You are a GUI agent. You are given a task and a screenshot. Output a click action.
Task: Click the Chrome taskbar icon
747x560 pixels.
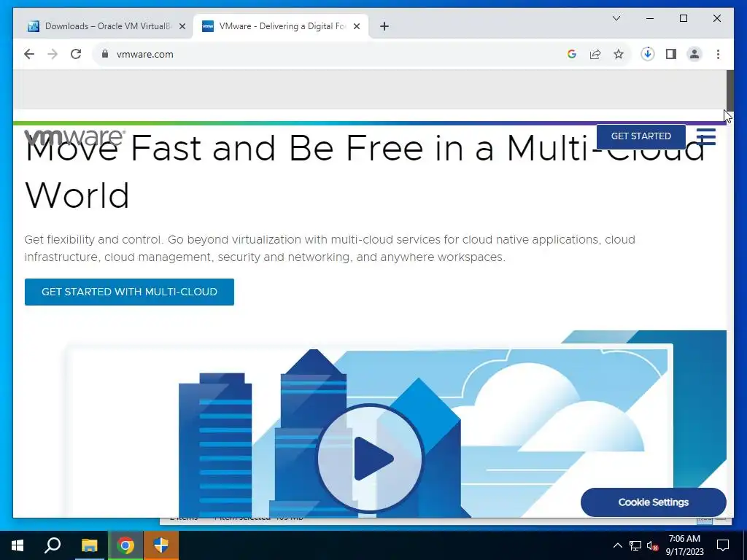click(125, 545)
